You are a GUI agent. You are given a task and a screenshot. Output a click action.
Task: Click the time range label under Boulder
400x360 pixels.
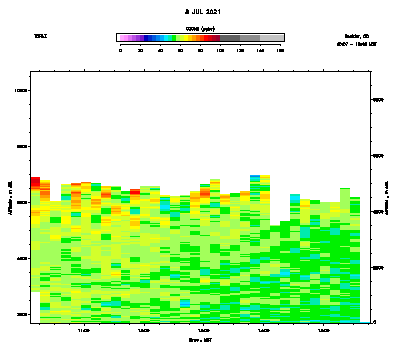click(x=357, y=44)
